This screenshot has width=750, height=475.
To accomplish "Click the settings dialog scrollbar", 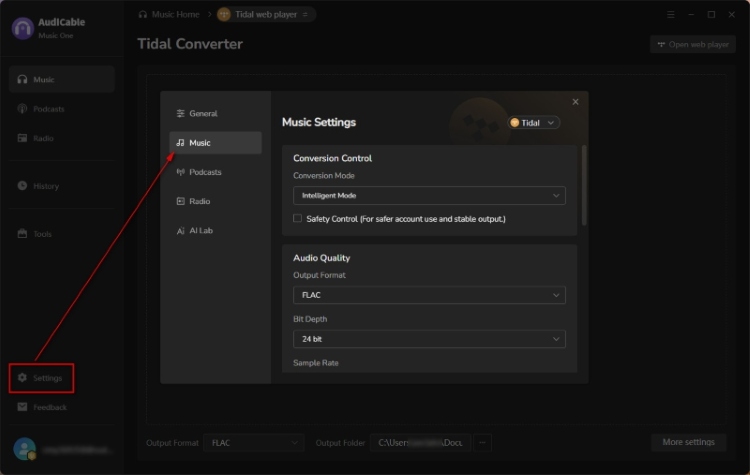I will click(x=584, y=186).
